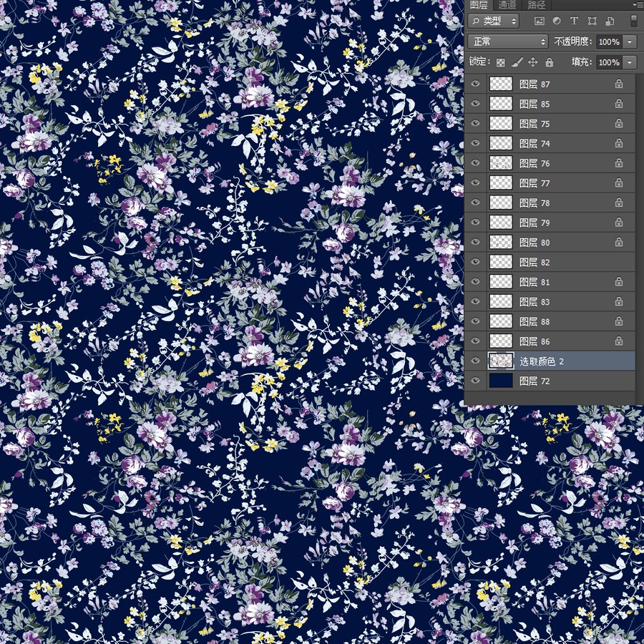Filter layers by pixel layer icon
This screenshot has width=644, height=644.
coord(540,21)
